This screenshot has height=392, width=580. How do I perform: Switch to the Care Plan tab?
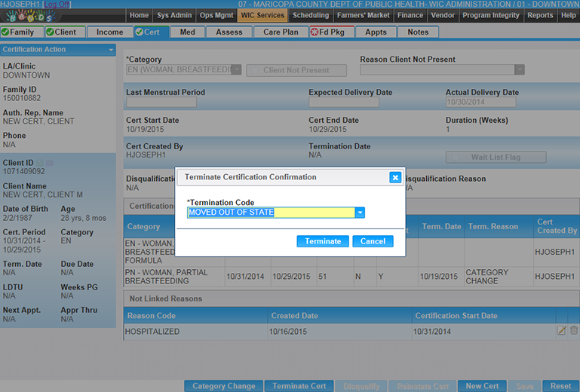coord(281,32)
